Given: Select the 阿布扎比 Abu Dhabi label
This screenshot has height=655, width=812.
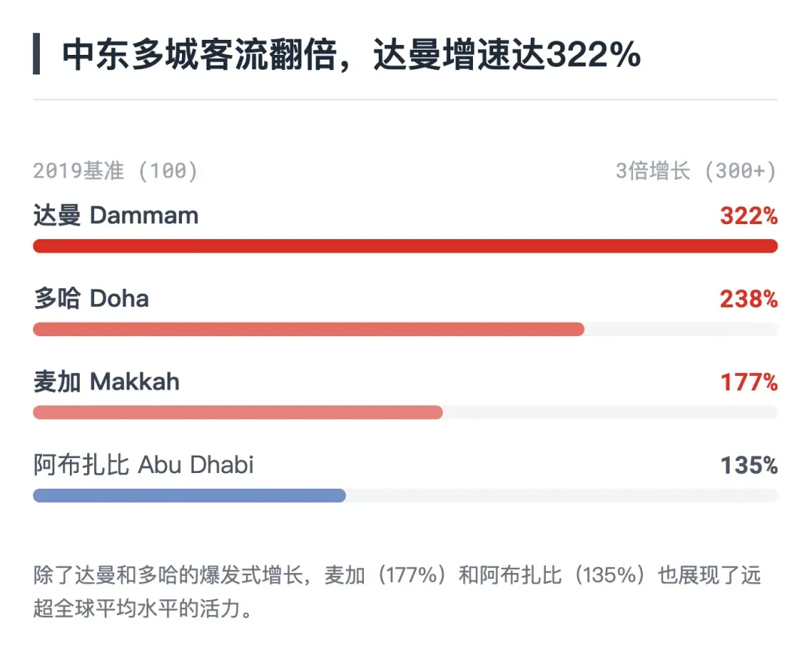Looking at the screenshot, I should [144, 465].
